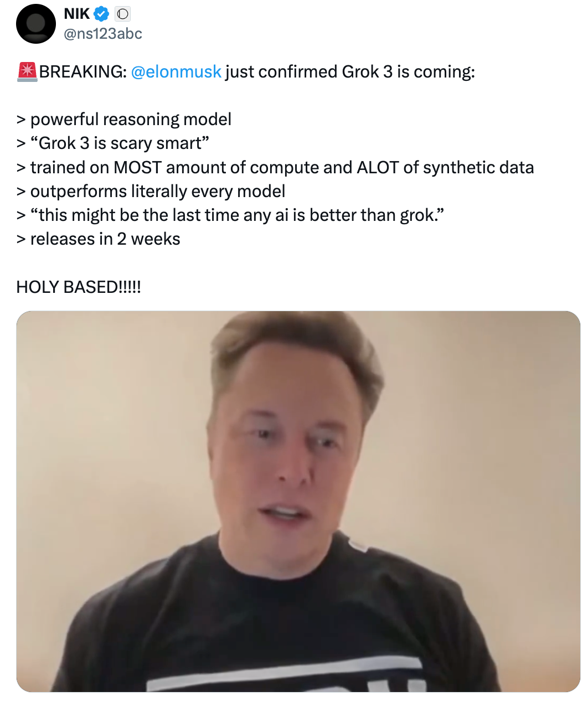This screenshot has height=702, width=588.
Task: Click the HOLY BASED!!!!! text
Action: pyautogui.click(x=79, y=287)
